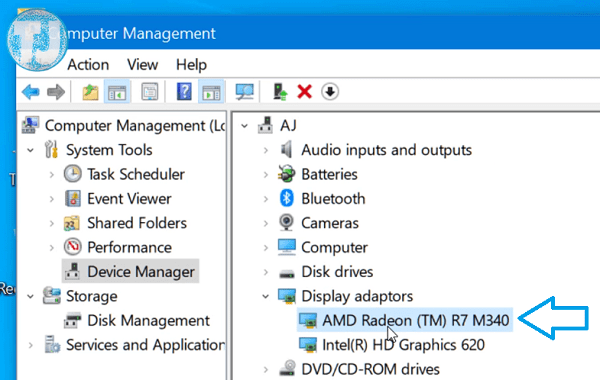Expand Services and Applications node
Viewport: 600px width, 380px height.
31,346
